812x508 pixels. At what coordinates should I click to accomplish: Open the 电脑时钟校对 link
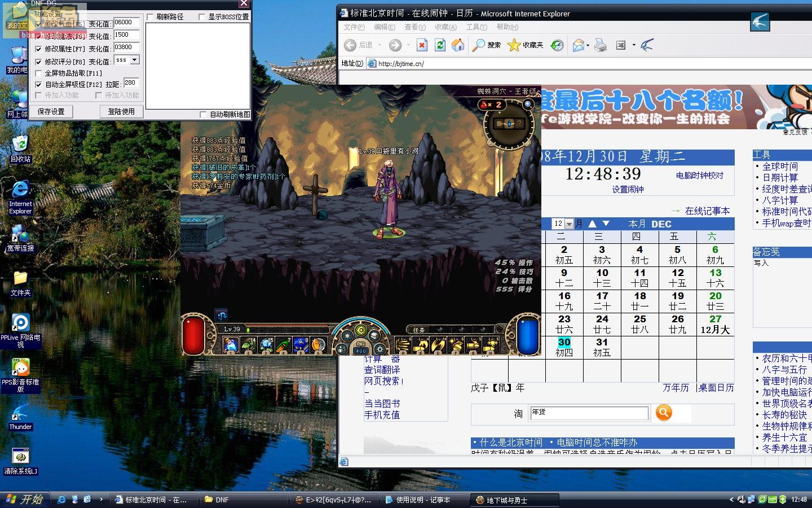coord(700,176)
